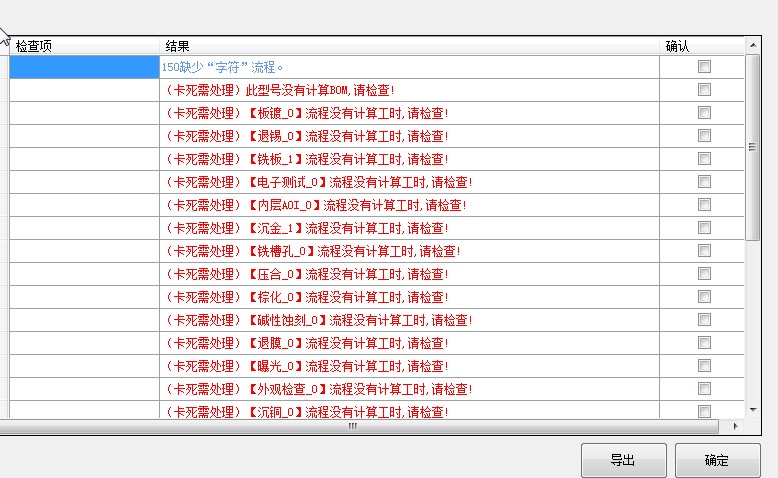The width and height of the screenshot is (778, 478).
Task: Select the 【退膜_0】流程没有计算工时 result
Action: [x=347, y=343]
